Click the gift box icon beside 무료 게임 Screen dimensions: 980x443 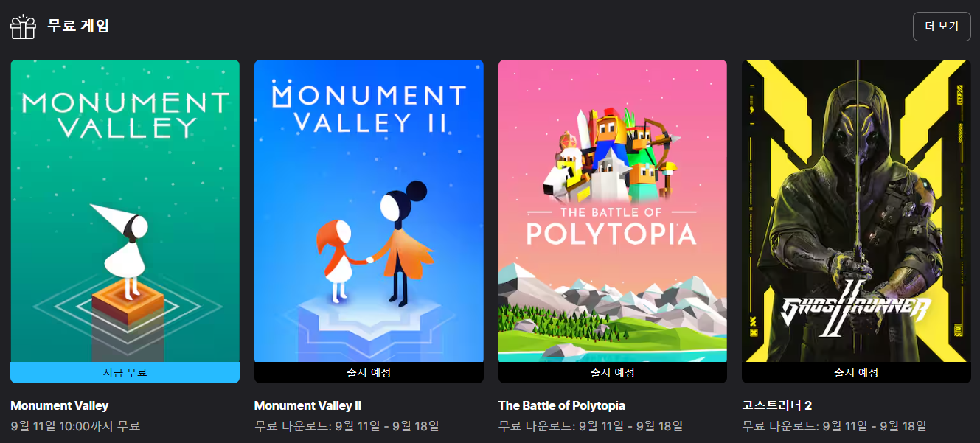pyautogui.click(x=23, y=27)
